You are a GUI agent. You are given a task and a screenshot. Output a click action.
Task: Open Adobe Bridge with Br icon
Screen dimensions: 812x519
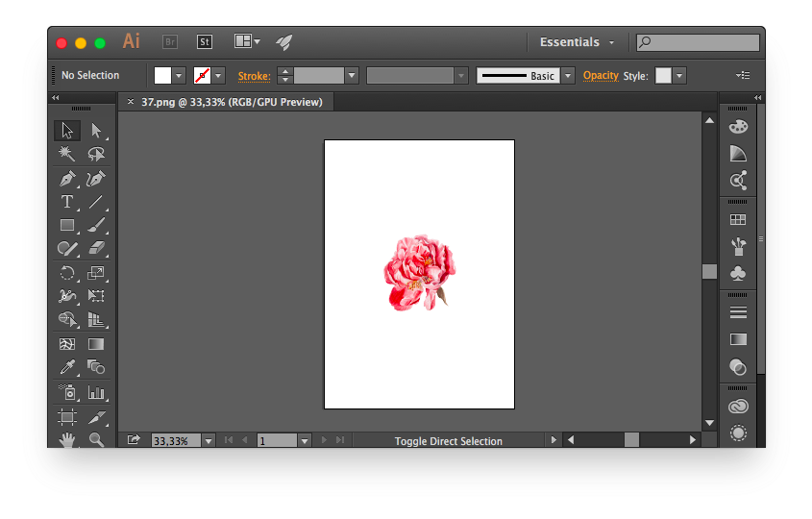coord(170,42)
